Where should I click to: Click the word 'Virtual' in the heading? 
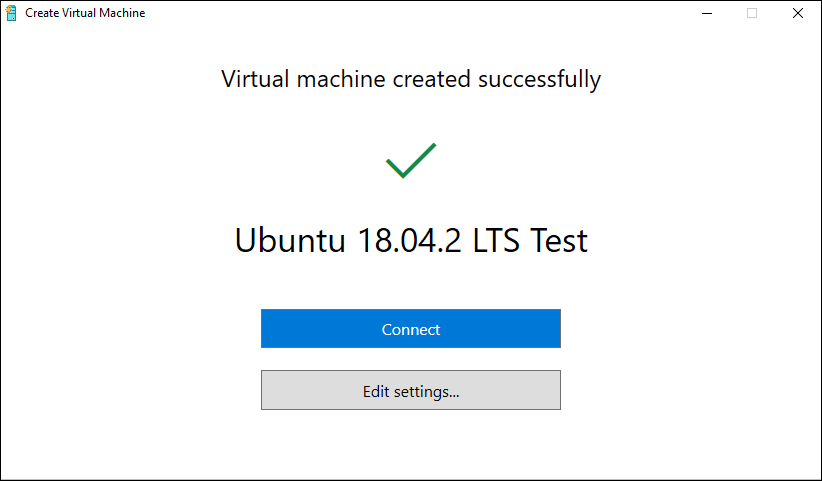click(x=255, y=80)
